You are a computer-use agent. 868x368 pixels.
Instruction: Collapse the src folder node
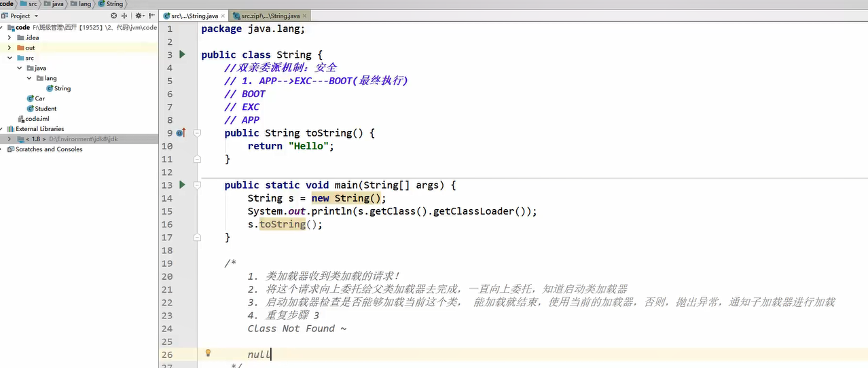coord(10,58)
